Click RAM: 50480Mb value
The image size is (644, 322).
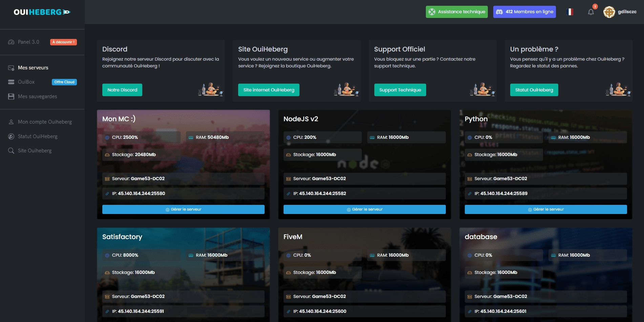[x=212, y=137]
